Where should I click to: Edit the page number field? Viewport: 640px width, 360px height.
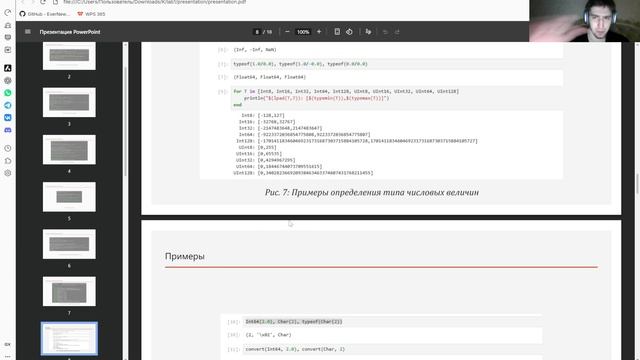(x=257, y=32)
